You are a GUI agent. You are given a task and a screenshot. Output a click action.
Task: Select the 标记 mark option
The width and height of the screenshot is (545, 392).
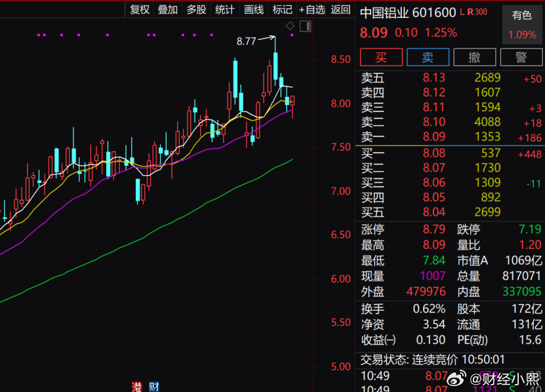point(282,10)
